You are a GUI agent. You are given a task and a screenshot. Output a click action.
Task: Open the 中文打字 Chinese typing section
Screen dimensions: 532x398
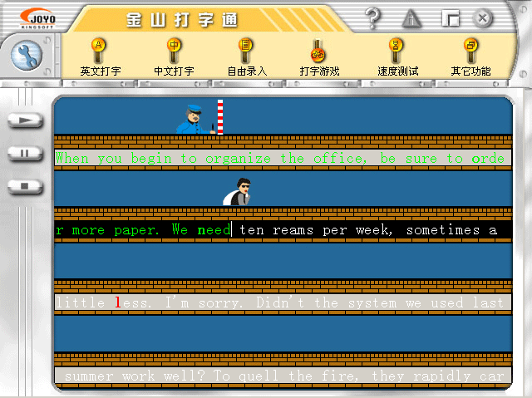pyautogui.click(x=174, y=57)
